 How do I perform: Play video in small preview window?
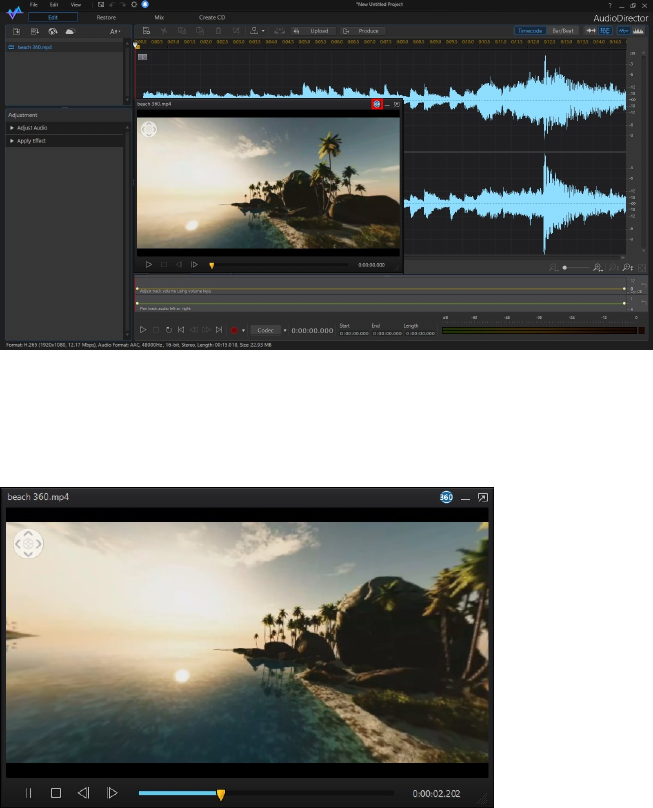pos(148,265)
